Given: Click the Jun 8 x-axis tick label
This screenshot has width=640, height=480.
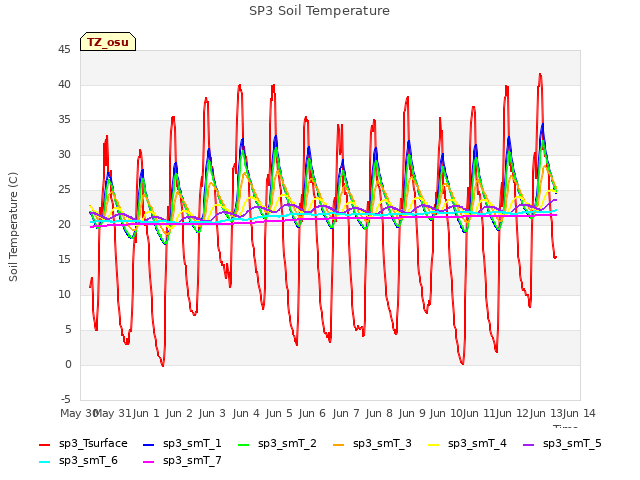Looking at the screenshot, I should point(379,413).
